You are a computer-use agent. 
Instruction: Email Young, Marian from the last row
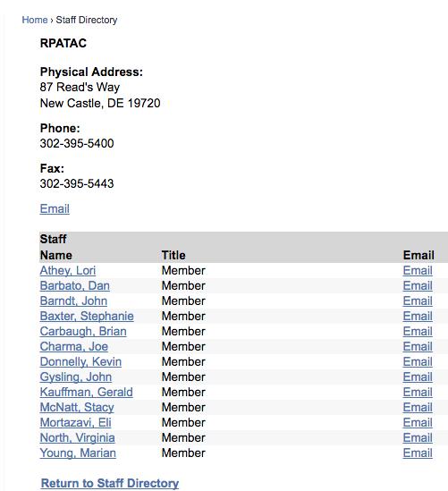(418, 453)
